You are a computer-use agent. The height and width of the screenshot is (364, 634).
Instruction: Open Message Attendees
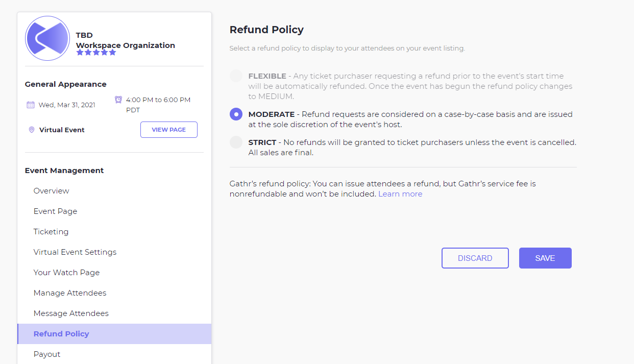coord(71,313)
